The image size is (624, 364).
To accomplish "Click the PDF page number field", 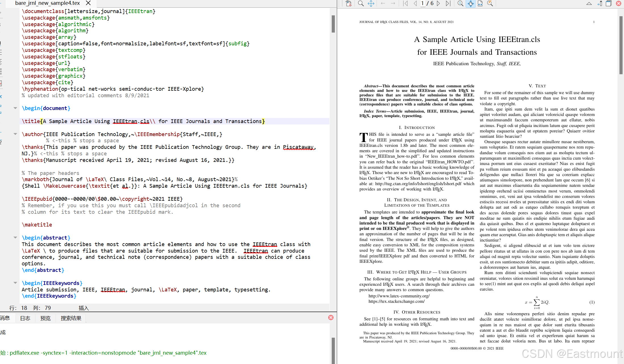I will pyautogui.click(x=423, y=3).
